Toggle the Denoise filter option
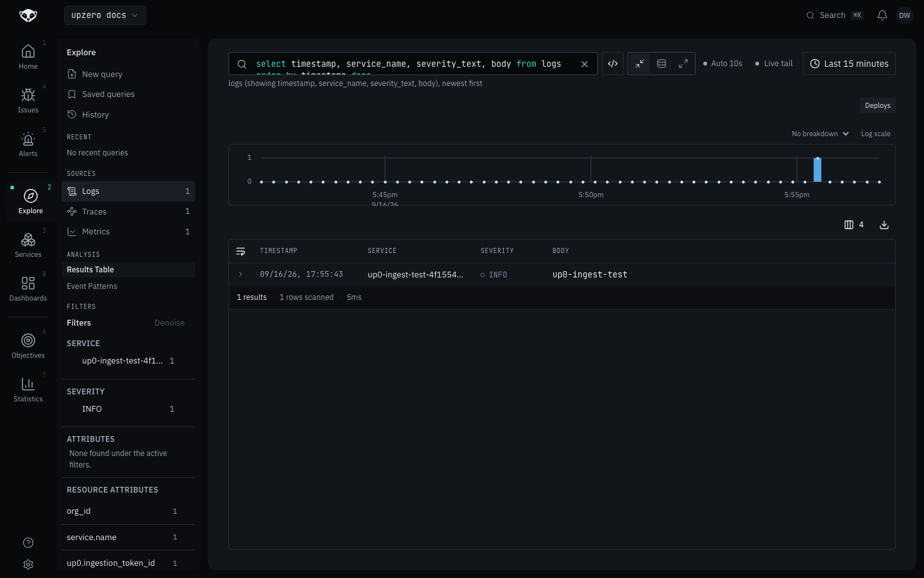Screen dimensions: 924x578 point(169,323)
